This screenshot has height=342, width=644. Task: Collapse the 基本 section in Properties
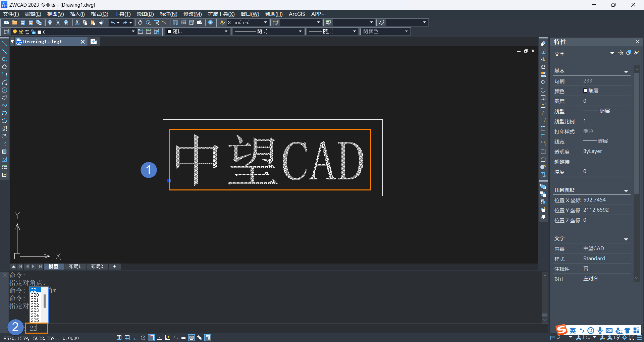626,72
